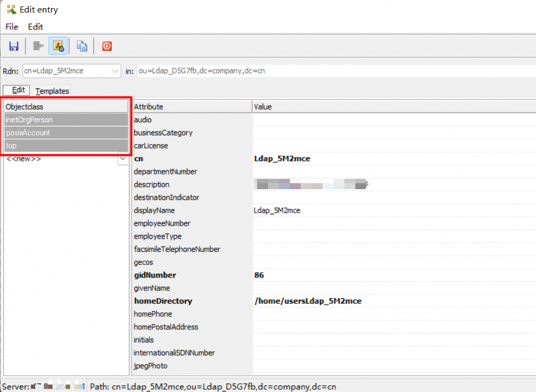
Task: Select the homePhone attribute
Action: click(x=153, y=314)
